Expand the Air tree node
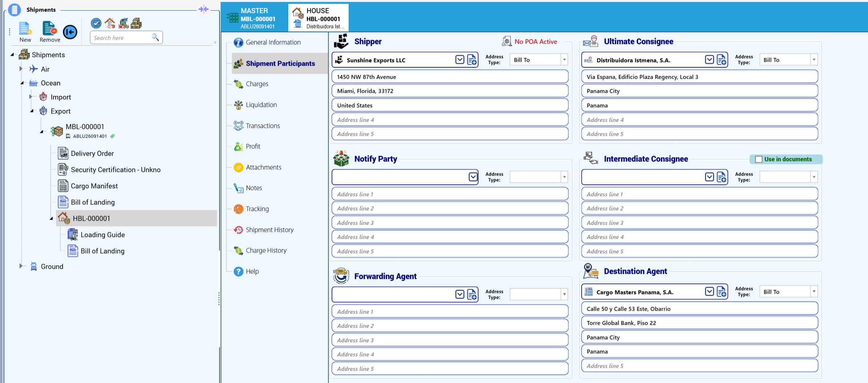868x383 pixels. point(21,69)
